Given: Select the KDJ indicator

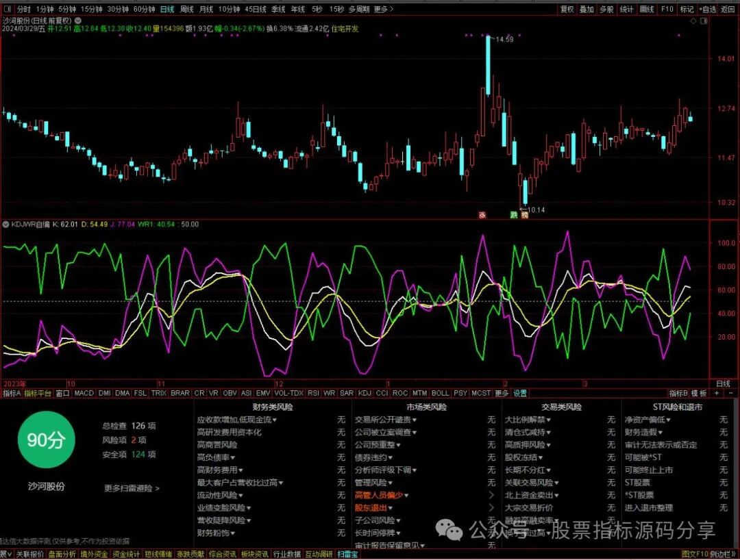Looking at the screenshot, I should pyautogui.click(x=365, y=393).
